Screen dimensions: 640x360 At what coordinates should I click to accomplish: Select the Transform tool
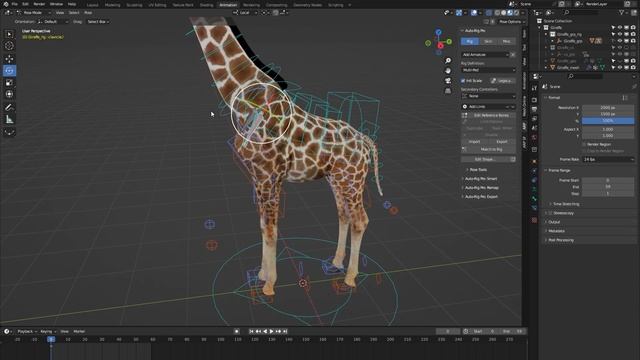pyautogui.click(x=9, y=94)
